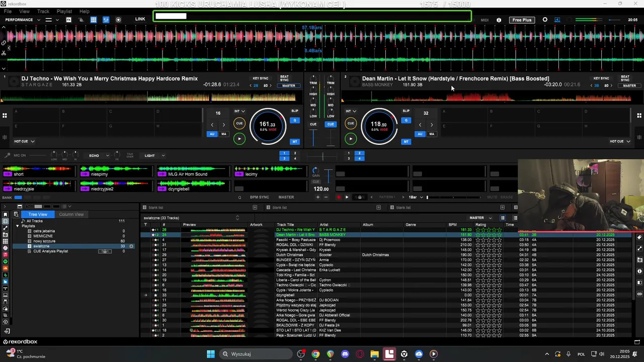The height and width of the screenshot is (362, 644).
Task: Toggle deck 1 Master Tempo MT
Action: 295,142
